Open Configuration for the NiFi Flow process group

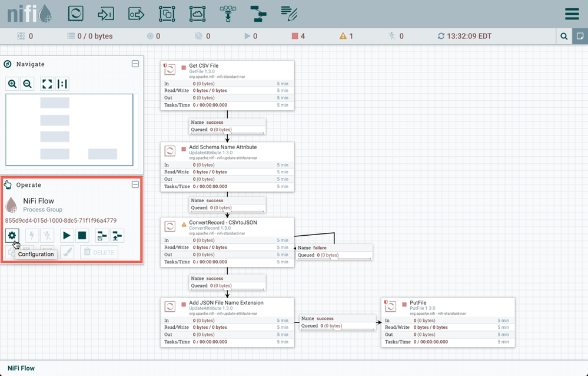(x=12, y=235)
